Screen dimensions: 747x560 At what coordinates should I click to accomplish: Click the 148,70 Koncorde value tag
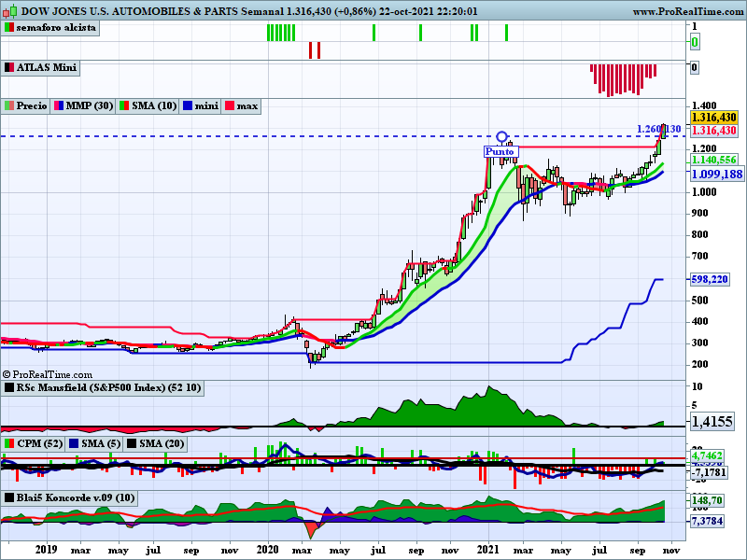(x=707, y=500)
